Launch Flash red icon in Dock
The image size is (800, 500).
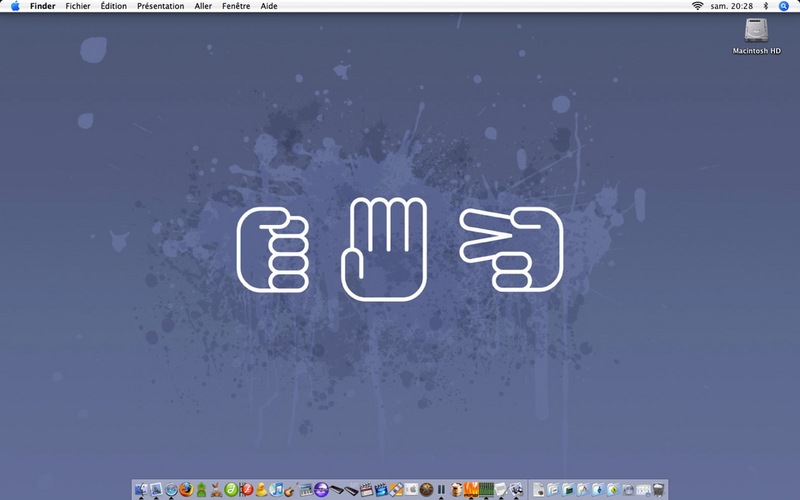pyautogui.click(x=247, y=490)
